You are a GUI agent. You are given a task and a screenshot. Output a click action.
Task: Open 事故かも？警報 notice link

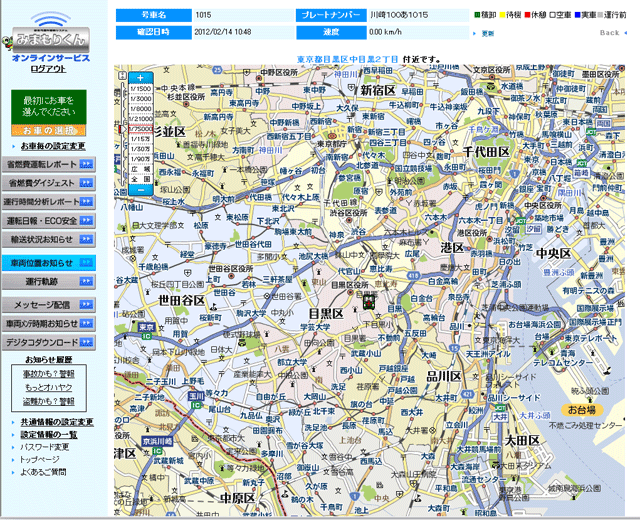(x=49, y=374)
